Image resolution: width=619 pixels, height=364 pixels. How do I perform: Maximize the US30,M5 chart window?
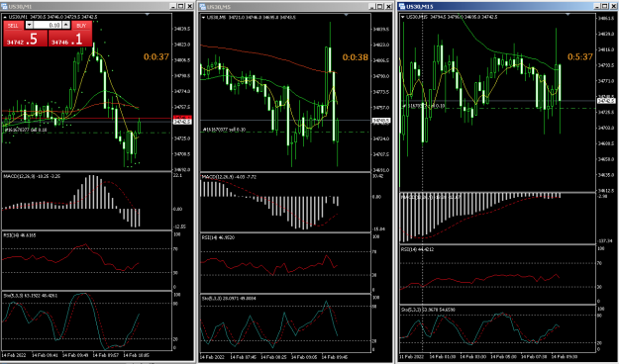[x=379, y=6]
